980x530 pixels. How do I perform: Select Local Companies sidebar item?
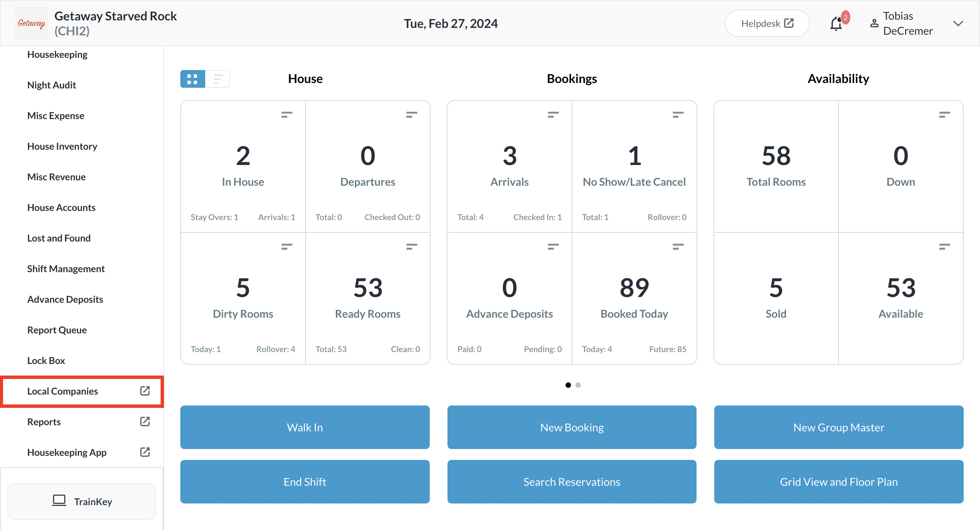pyautogui.click(x=62, y=391)
